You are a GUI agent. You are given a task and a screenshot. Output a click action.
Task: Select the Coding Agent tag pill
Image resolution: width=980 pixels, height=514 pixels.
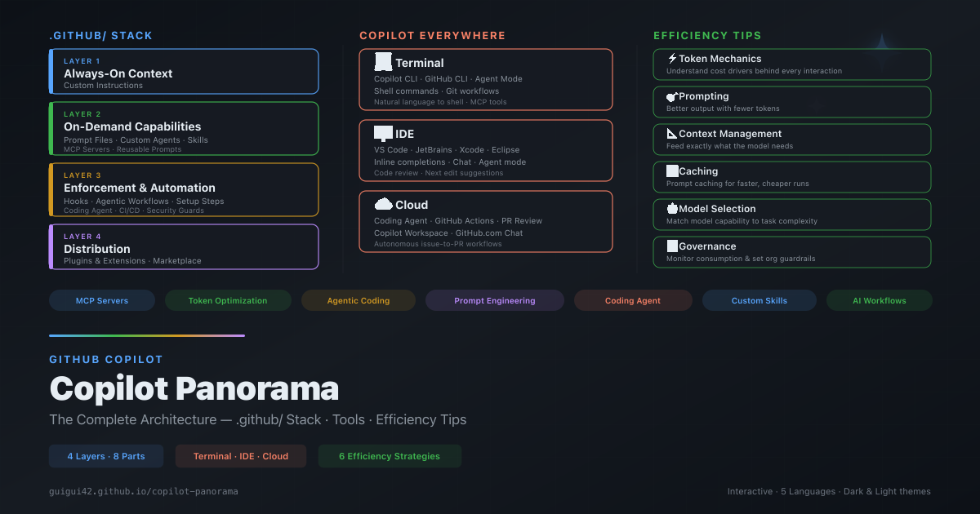pyautogui.click(x=633, y=300)
